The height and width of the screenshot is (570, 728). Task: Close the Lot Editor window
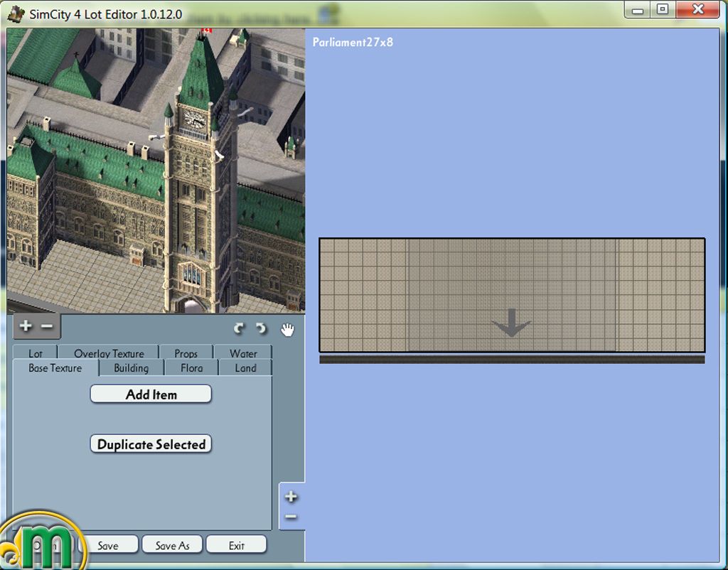(x=697, y=9)
